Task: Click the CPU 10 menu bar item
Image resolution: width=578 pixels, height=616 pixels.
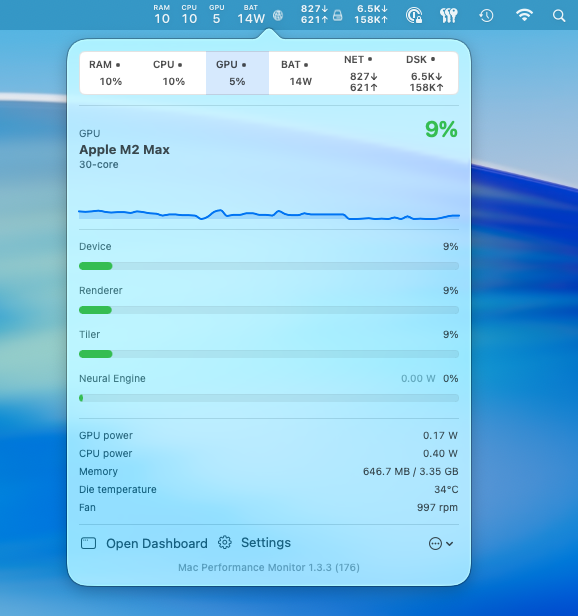Action: (189, 15)
